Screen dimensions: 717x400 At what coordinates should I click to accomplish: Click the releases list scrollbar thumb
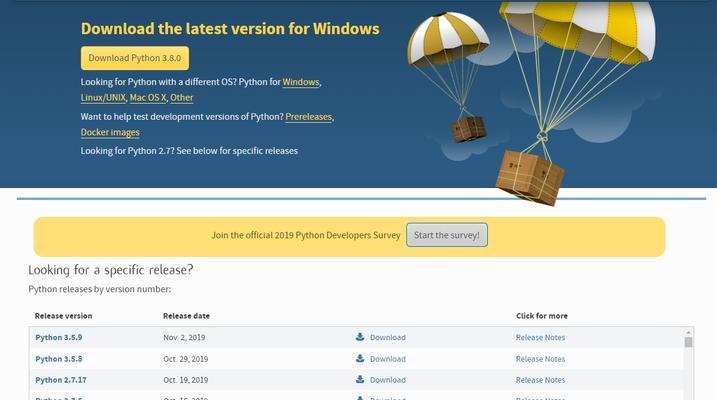[x=688, y=342]
